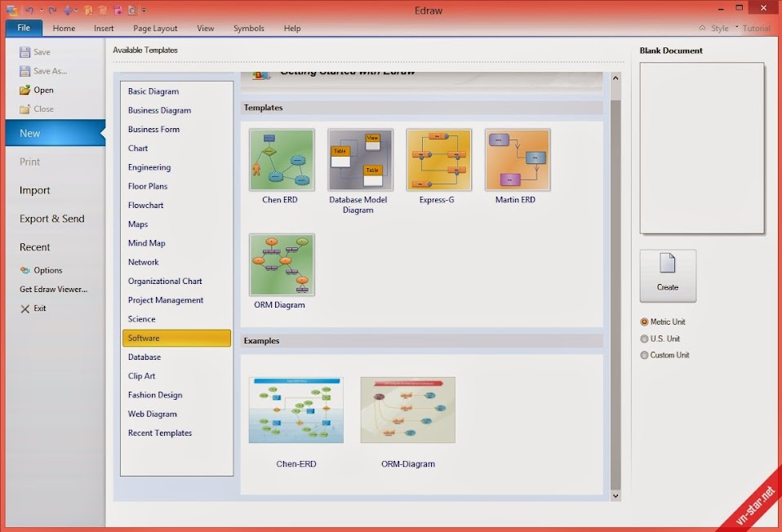Select the U.S. Unit radio button
This screenshot has height=532, width=782.
coord(644,339)
